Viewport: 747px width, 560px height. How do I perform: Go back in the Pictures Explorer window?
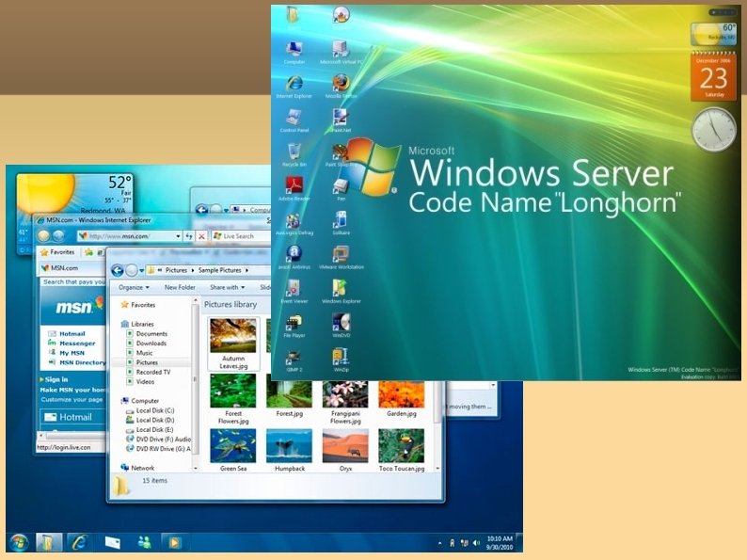[x=118, y=271]
